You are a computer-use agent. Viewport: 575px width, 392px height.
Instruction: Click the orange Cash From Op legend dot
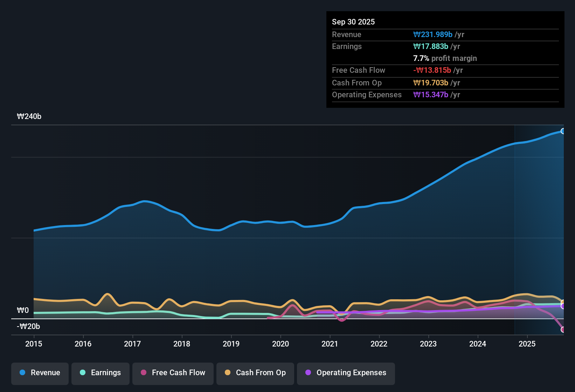228,373
